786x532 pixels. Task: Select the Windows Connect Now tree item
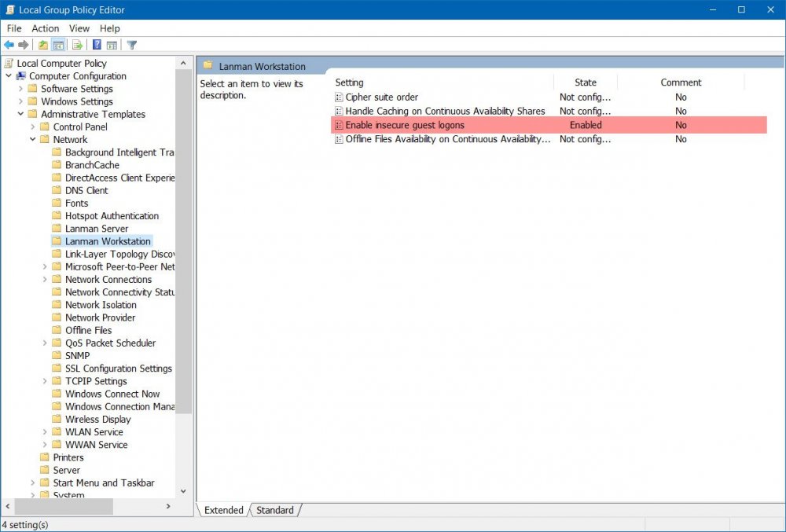pos(112,394)
